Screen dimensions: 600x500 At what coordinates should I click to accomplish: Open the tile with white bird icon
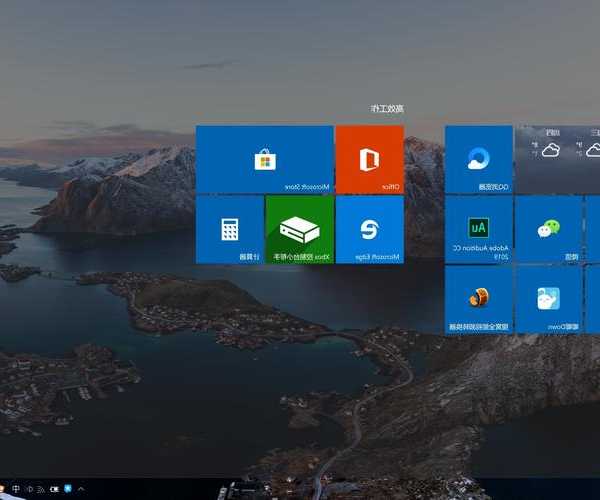(548, 299)
